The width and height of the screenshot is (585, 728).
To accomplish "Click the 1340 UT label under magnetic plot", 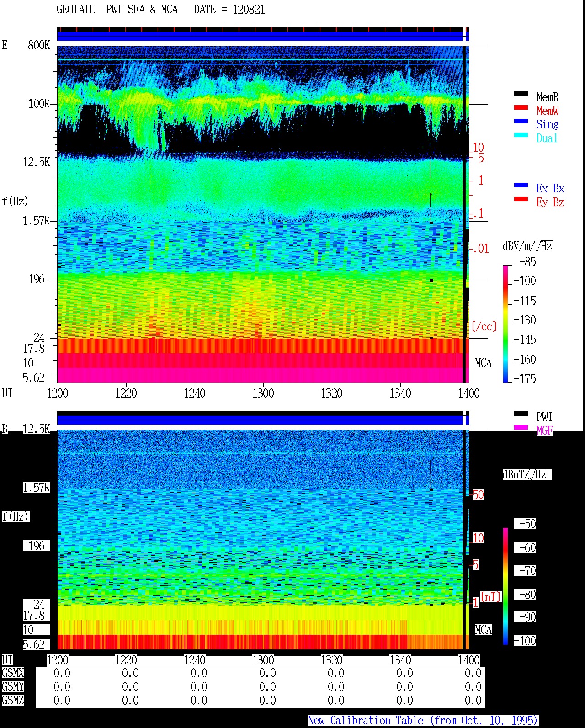I will tap(400, 660).
